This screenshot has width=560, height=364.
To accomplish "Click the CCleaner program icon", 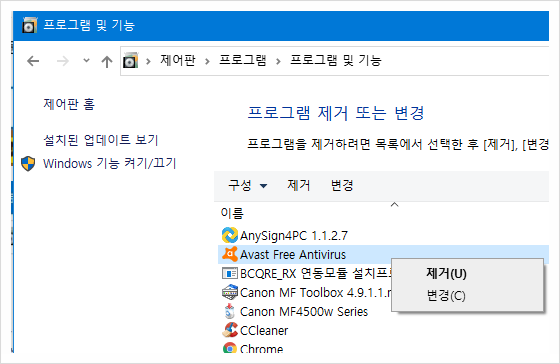I will [230, 330].
